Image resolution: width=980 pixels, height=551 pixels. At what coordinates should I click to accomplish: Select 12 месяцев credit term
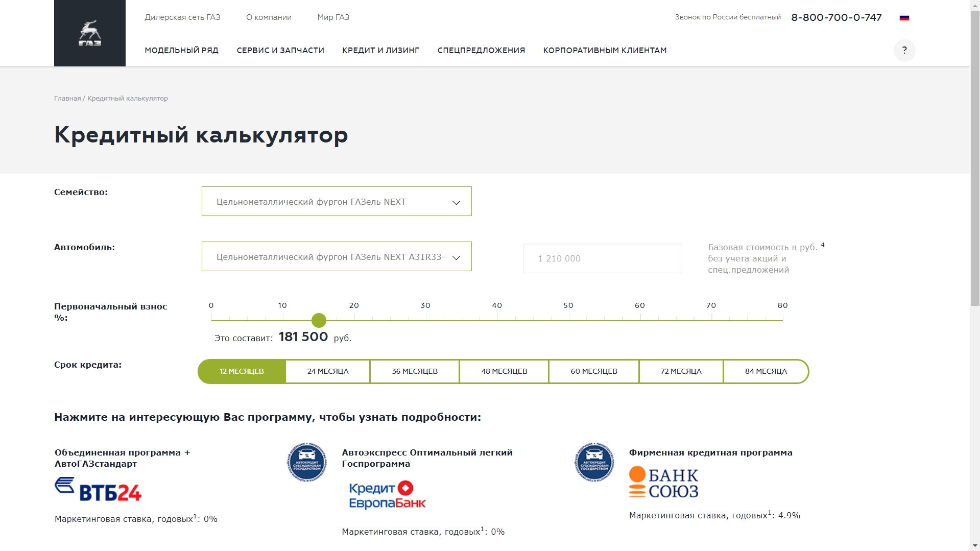242,371
